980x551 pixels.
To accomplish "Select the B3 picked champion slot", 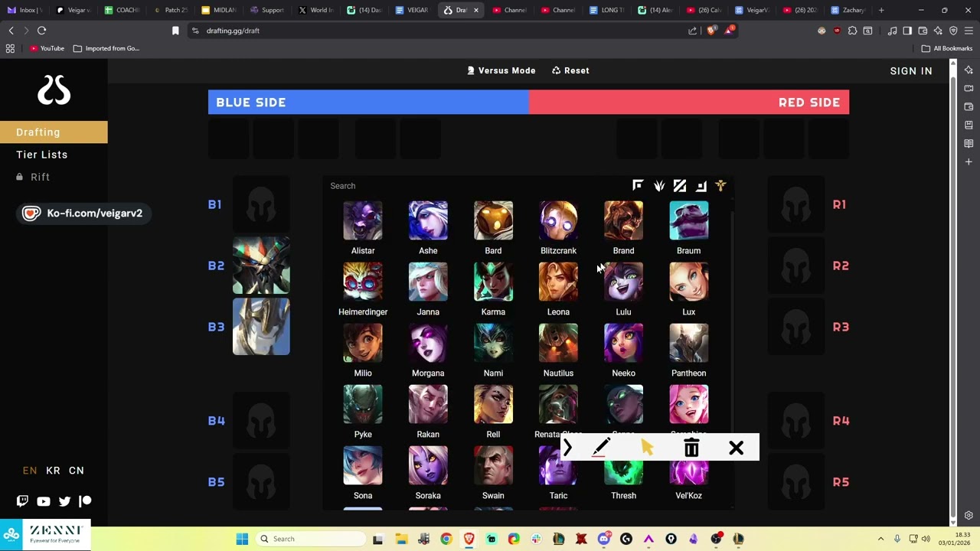I will [261, 327].
